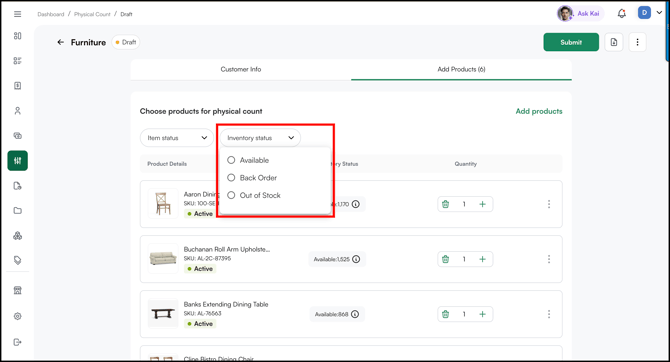The width and height of the screenshot is (670, 362).
Task: Collapse the Inventory status dropdown
Action: (x=260, y=138)
